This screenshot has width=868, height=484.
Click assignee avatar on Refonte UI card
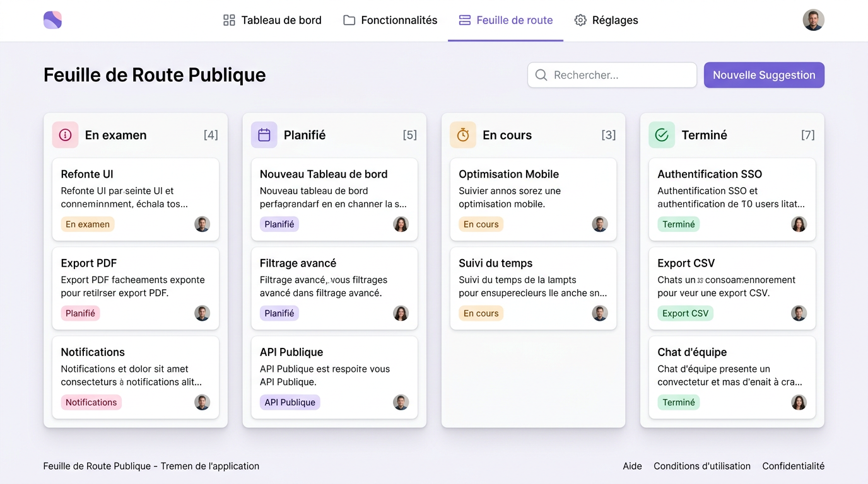pos(202,224)
